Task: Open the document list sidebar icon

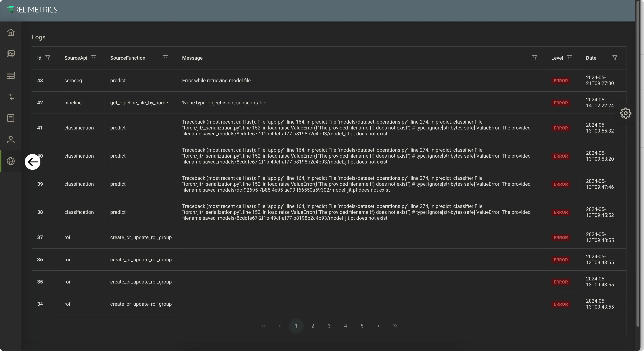Action: click(11, 118)
